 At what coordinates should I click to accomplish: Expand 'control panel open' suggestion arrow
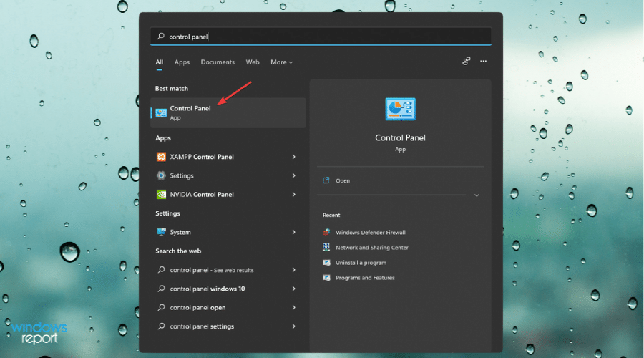[293, 307]
